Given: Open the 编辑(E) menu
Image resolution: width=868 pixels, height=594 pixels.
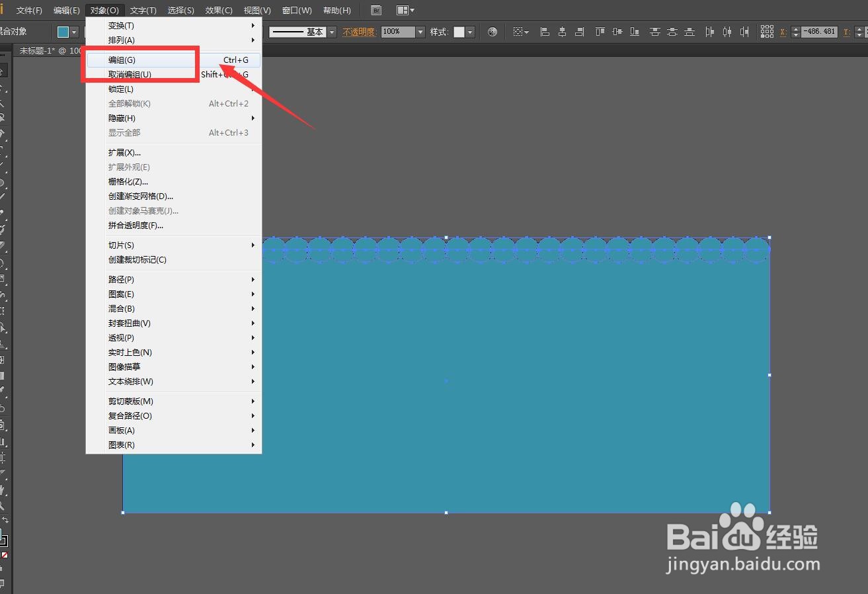Looking at the screenshot, I should (67, 11).
